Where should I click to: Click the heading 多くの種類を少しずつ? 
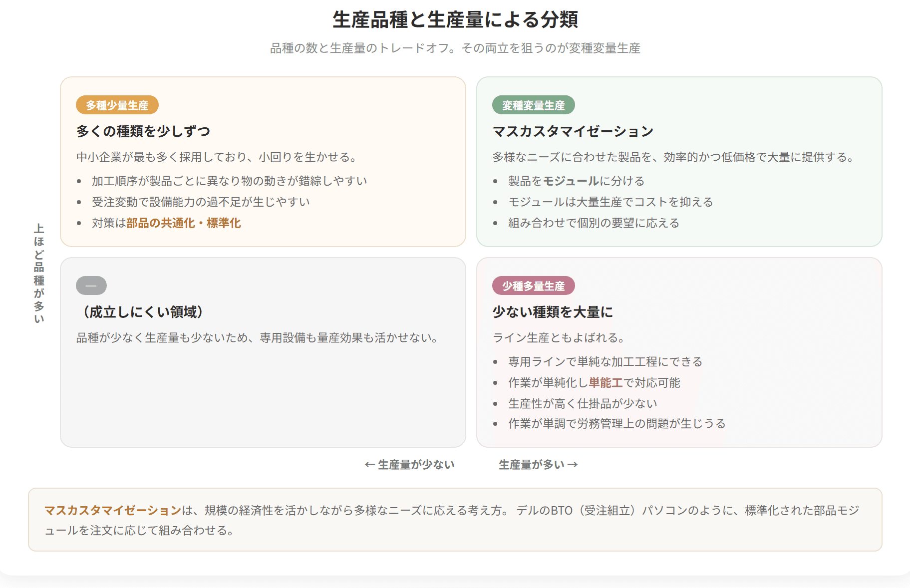[143, 131]
